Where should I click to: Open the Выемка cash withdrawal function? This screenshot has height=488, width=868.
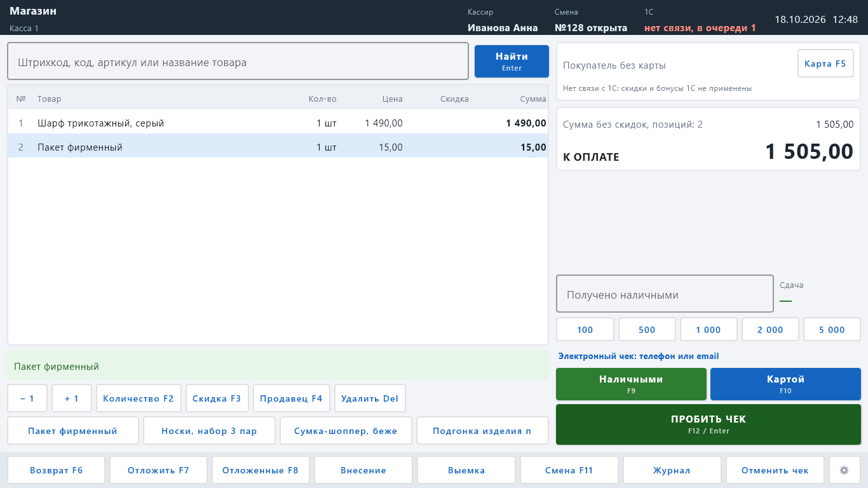point(466,470)
